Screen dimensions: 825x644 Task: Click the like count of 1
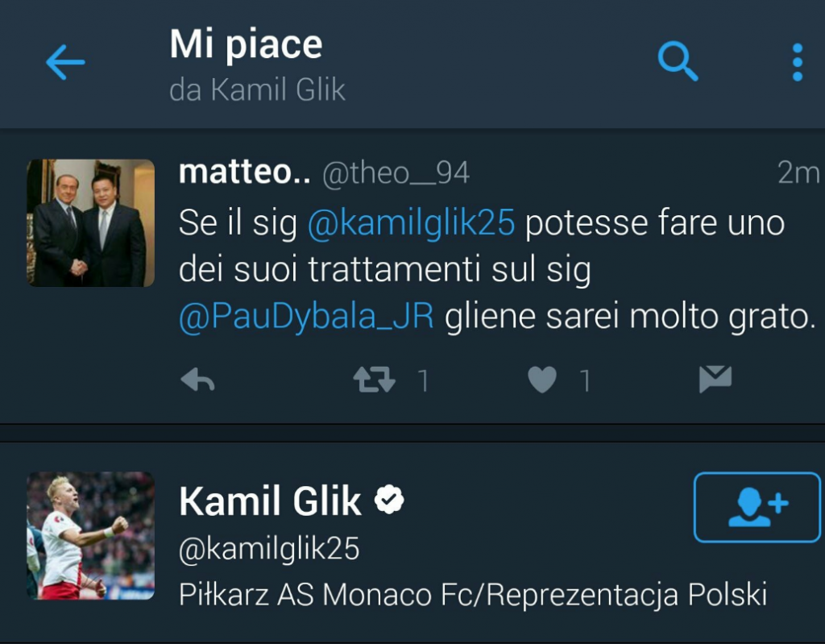tap(586, 379)
